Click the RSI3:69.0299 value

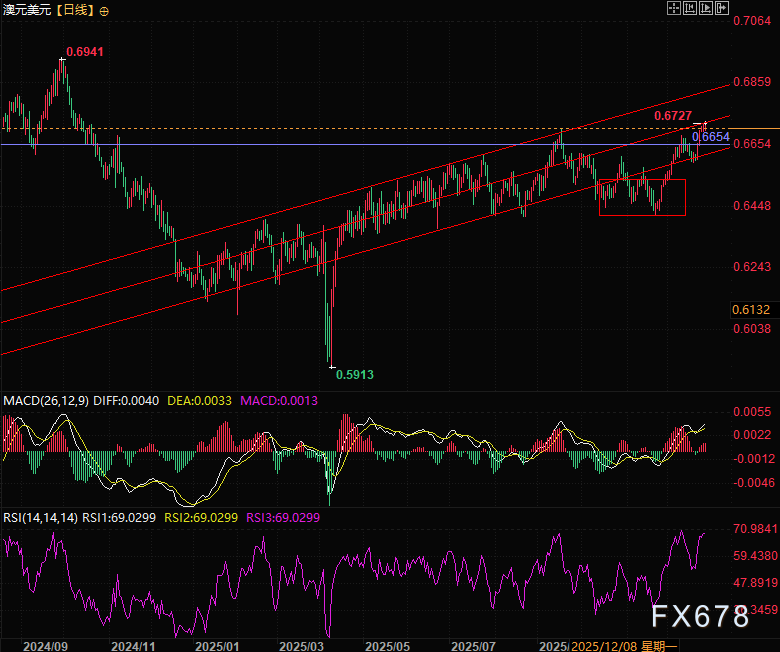pos(283,518)
